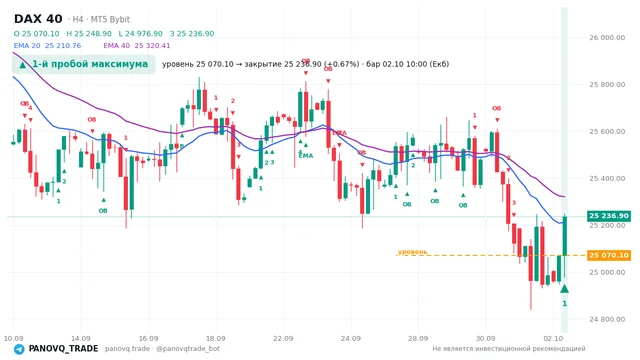The height and width of the screenshot is (360, 640).
Task: Click the 24.09 date axis label
Action: tap(351, 338)
